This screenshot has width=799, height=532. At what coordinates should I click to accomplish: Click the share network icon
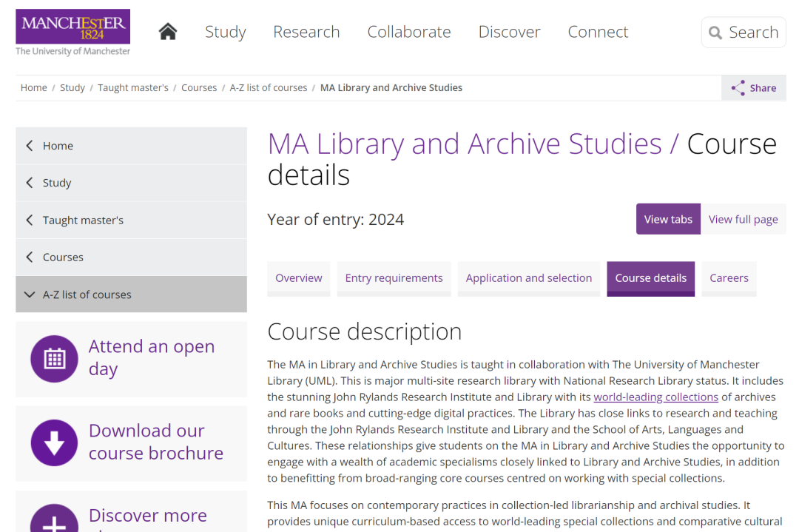[738, 87]
